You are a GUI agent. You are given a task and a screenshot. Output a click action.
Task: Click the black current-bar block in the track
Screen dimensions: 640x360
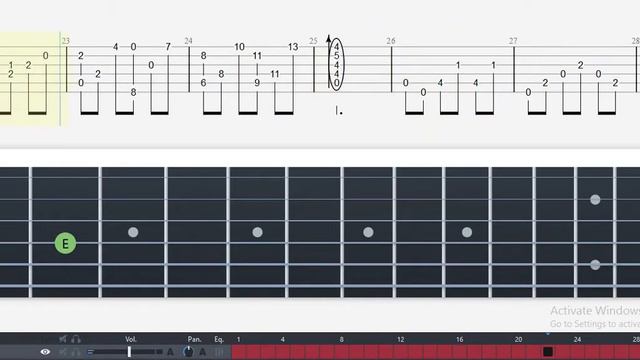[x=548, y=351]
